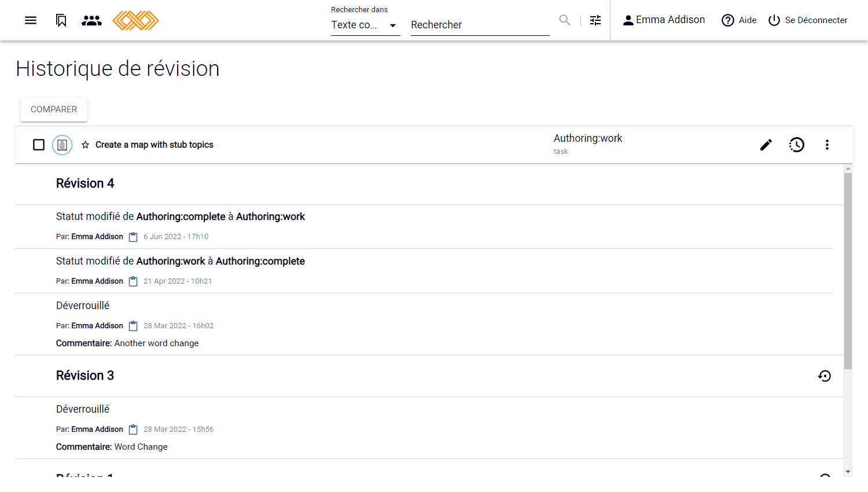Click the COMPARER button
Viewport: 868px width, 492px height.
54,109
